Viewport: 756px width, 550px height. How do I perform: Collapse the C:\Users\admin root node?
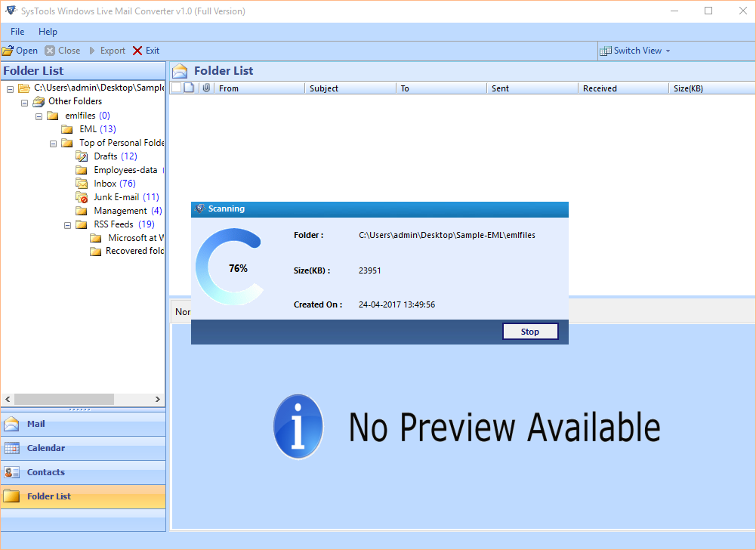pos(10,89)
